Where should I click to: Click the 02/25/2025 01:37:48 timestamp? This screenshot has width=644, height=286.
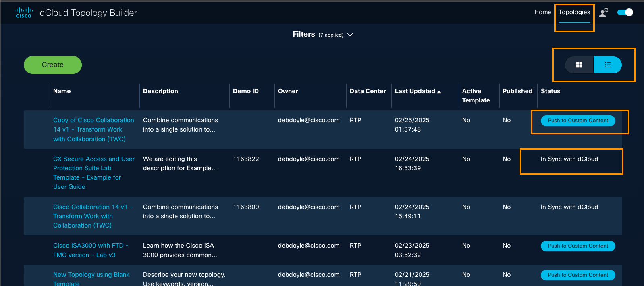pos(412,125)
